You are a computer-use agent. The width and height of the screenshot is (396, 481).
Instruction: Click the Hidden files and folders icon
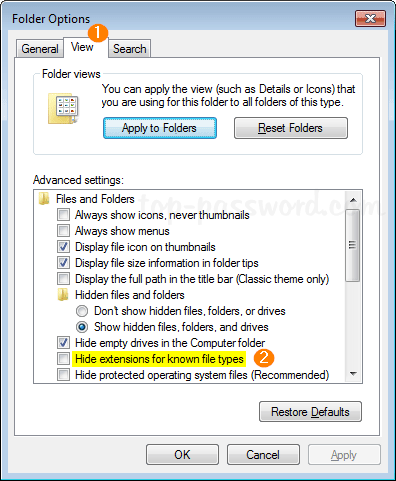point(63,295)
